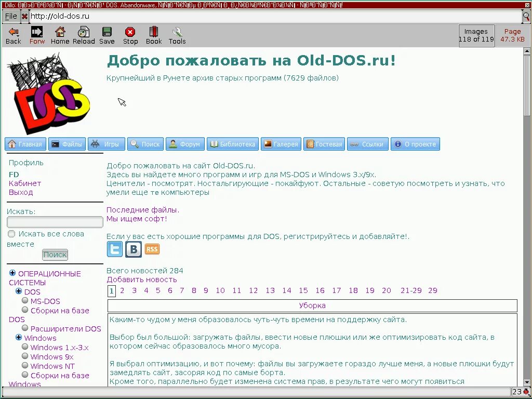Open the Twitter icon link
532x399 pixels.
click(115, 249)
